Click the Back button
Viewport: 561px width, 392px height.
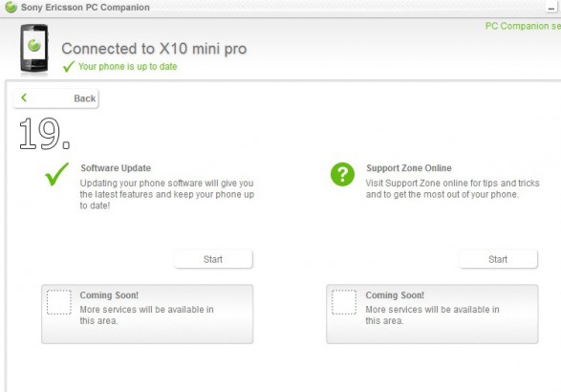55,98
